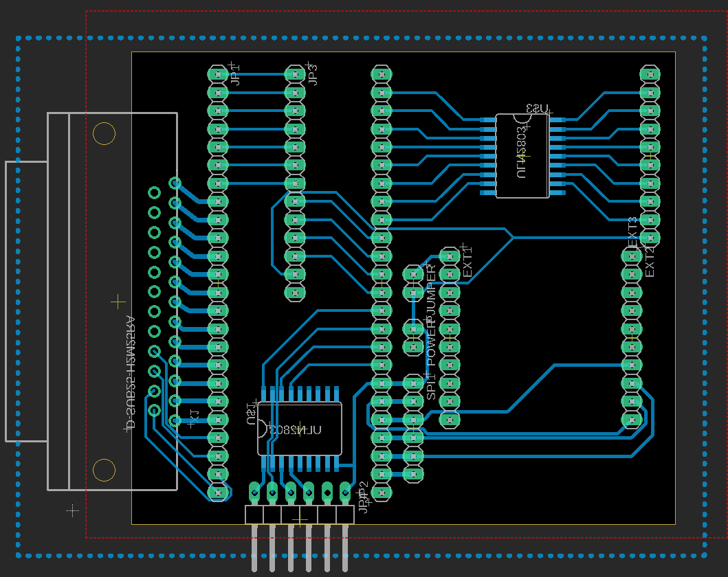Image resolution: width=728 pixels, height=577 pixels.
Task: Click the topmost pad of JP1 header
Action: tap(217, 74)
